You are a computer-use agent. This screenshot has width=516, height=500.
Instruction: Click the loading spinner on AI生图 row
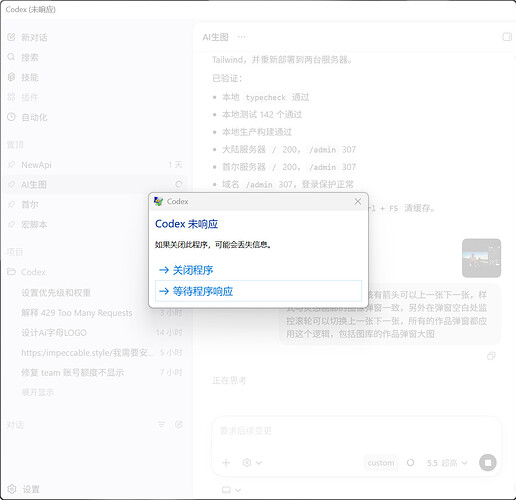[x=179, y=184]
